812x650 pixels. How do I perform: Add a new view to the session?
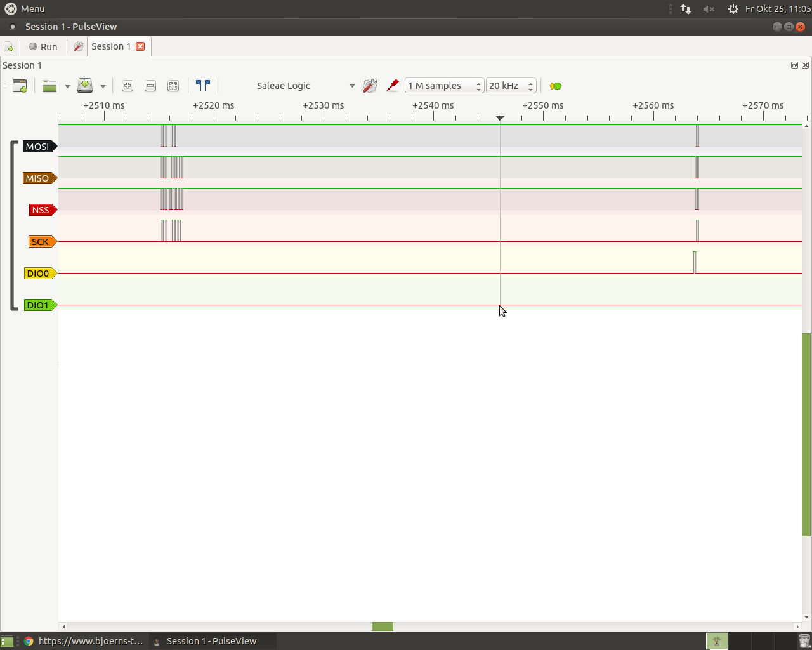pyautogui.click(x=20, y=86)
